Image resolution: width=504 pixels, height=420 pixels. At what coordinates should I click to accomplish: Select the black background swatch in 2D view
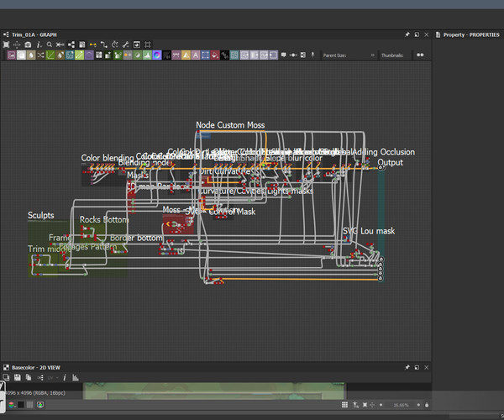tap(21, 405)
